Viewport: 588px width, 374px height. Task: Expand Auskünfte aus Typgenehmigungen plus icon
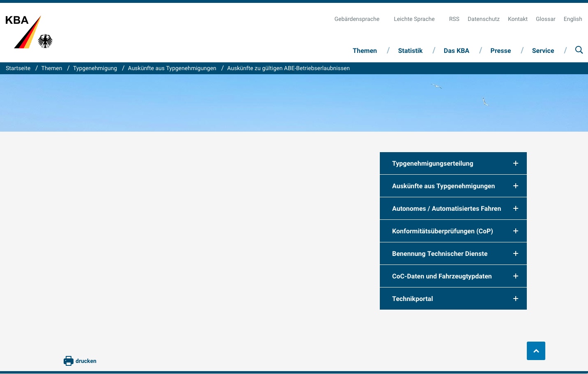tap(516, 186)
